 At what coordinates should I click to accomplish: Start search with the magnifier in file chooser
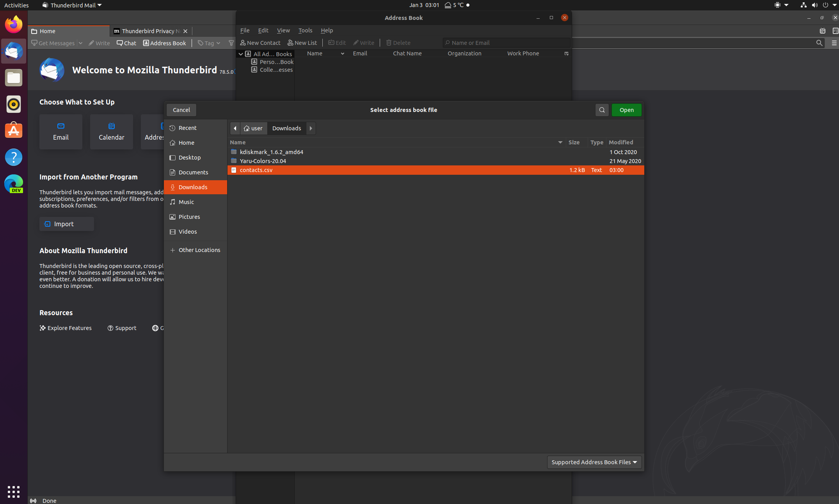[x=601, y=110]
